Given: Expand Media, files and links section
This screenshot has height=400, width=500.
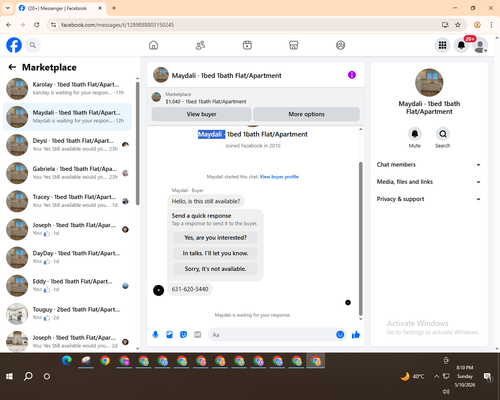Looking at the screenshot, I should [429, 182].
